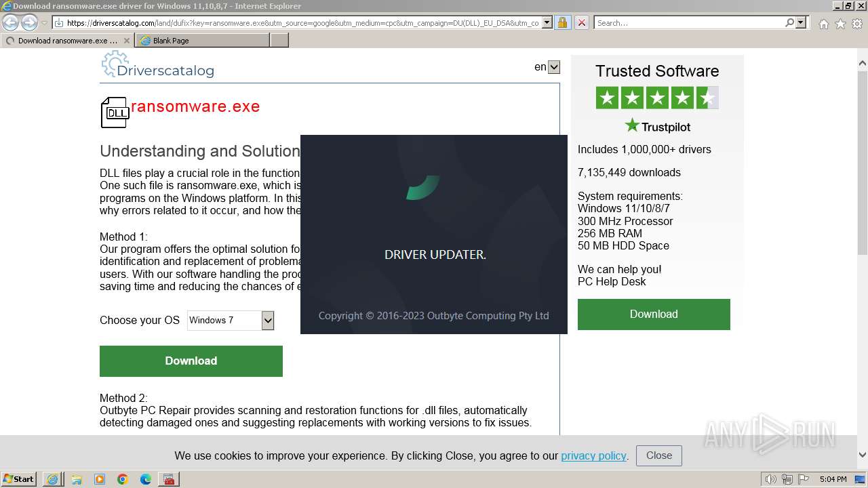Viewport: 868px width, 488px height.
Task: Click the green Download button under OS selector
Action: [x=191, y=361]
